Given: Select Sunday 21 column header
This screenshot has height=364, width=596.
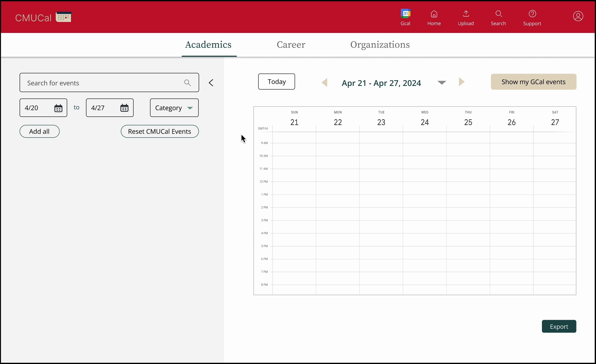Looking at the screenshot, I should pos(294,119).
